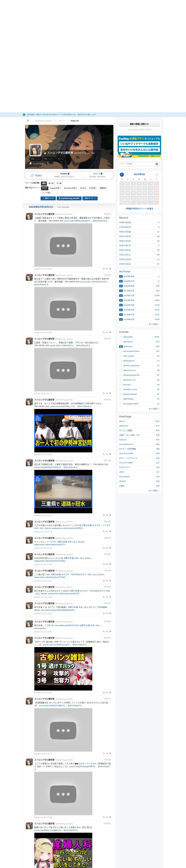Click avatar of the first tweet

pos(29,216)
